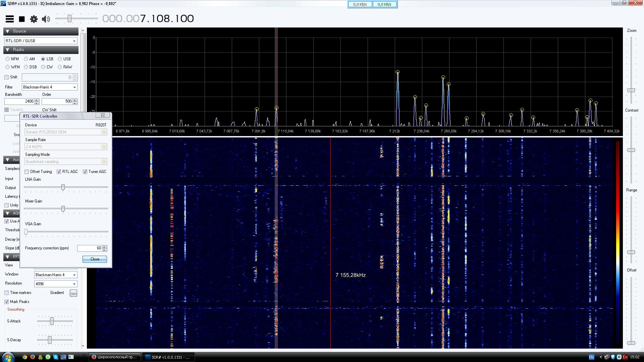This screenshot has height=362, width=644.
Task: Click the Bandwidth 2400 input field
Action: pos(19,101)
